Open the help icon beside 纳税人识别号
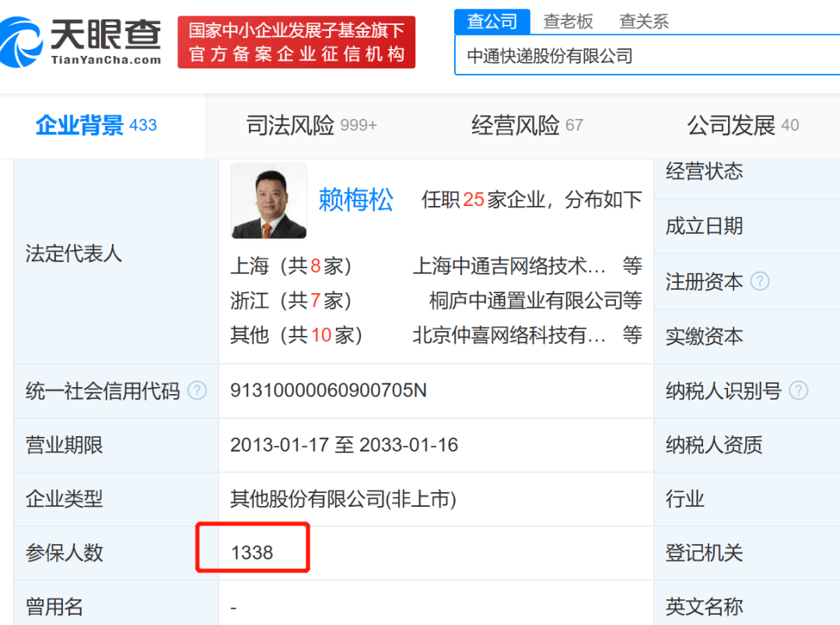 tap(798, 391)
